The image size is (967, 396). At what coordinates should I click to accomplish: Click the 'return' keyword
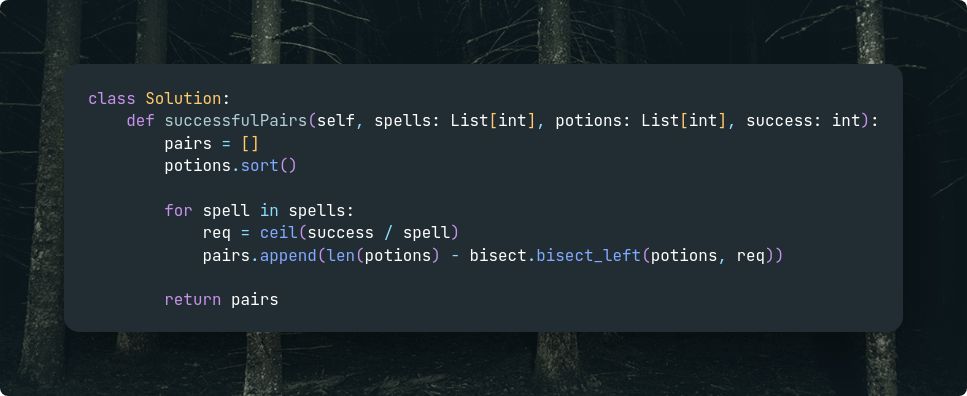click(x=192, y=300)
